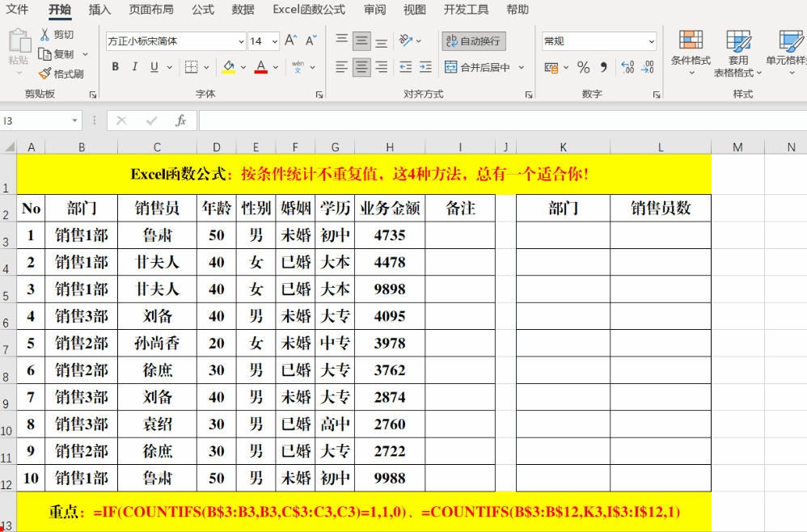This screenshot has height=532, width=807.
Task: Open the font size dropdown showing 14
Action: (275, 42)
